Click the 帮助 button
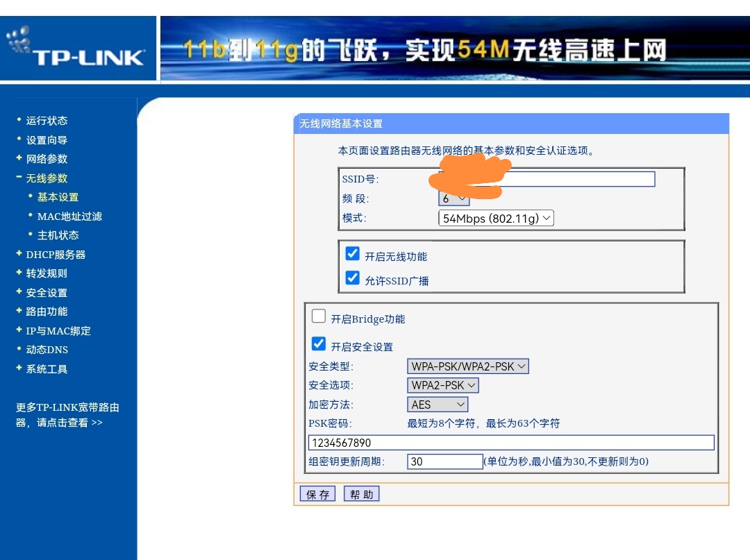 point(362,494)
